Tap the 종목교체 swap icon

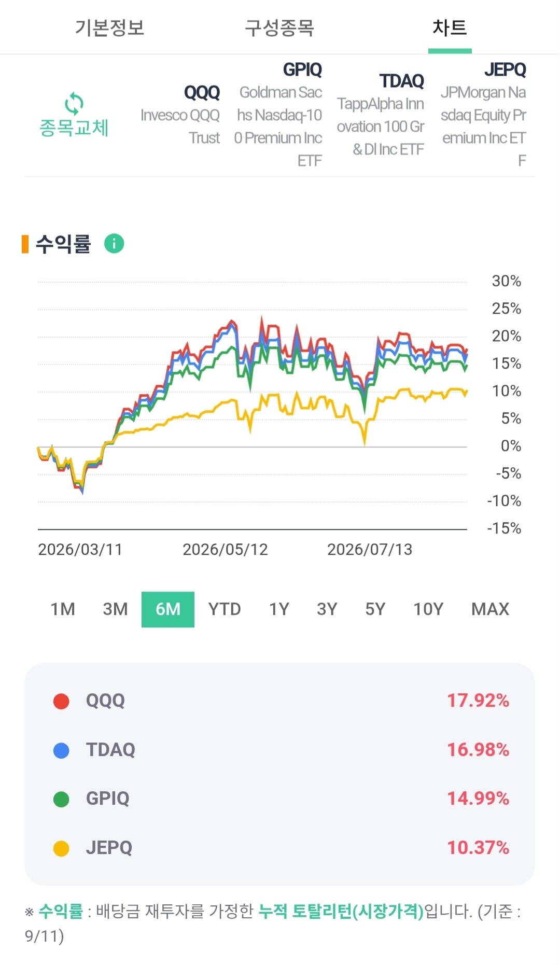coord(74,104)
